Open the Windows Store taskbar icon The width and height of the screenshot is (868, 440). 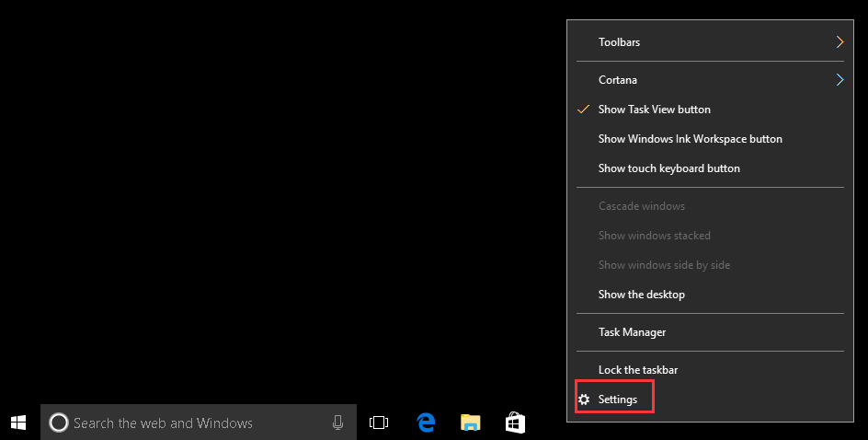(515, 423)
